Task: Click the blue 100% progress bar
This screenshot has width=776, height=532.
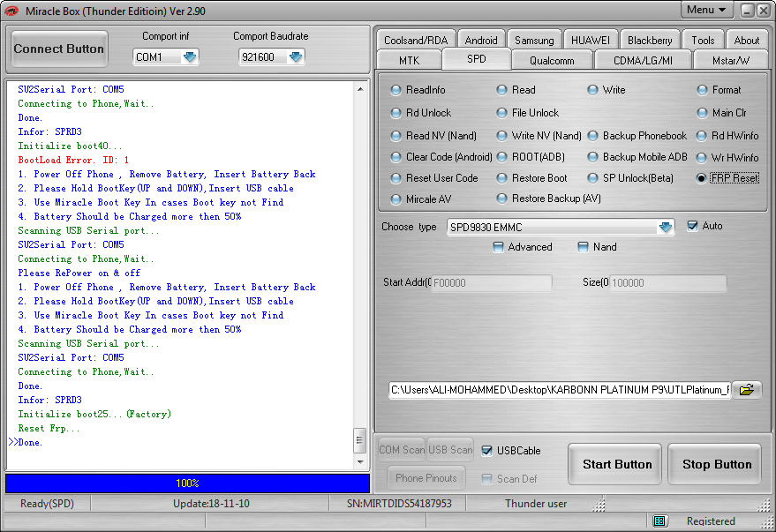Action: [x=187, y=483]
